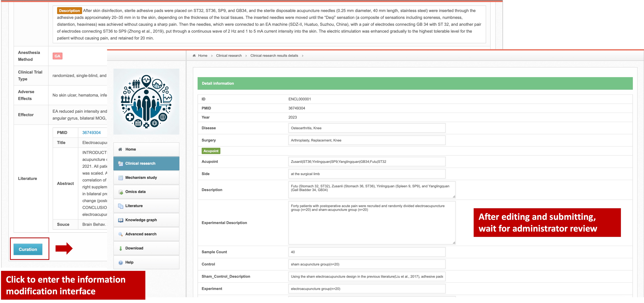The width and height of the screenshot is (644, 303).
Task: Click the Help question mark icon
Action: [121, 262]
